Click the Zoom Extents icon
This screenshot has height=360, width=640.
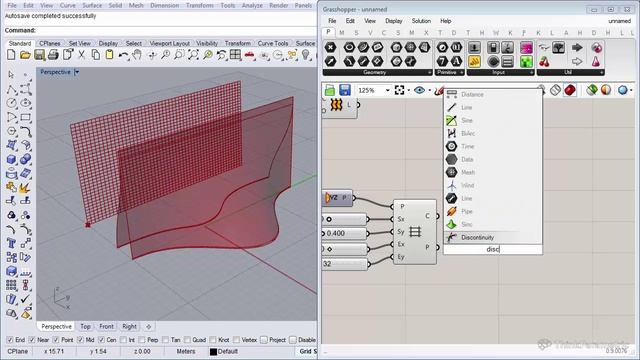click(193, 54)
